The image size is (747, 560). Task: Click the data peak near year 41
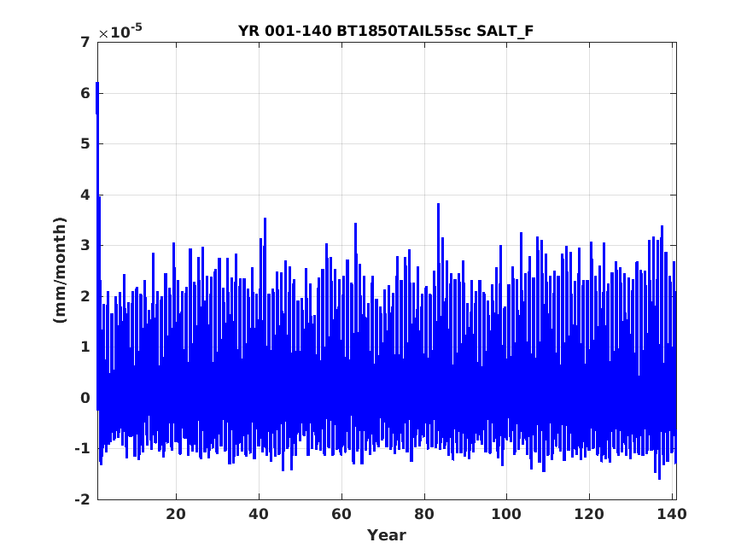click(x=265, y=219)
